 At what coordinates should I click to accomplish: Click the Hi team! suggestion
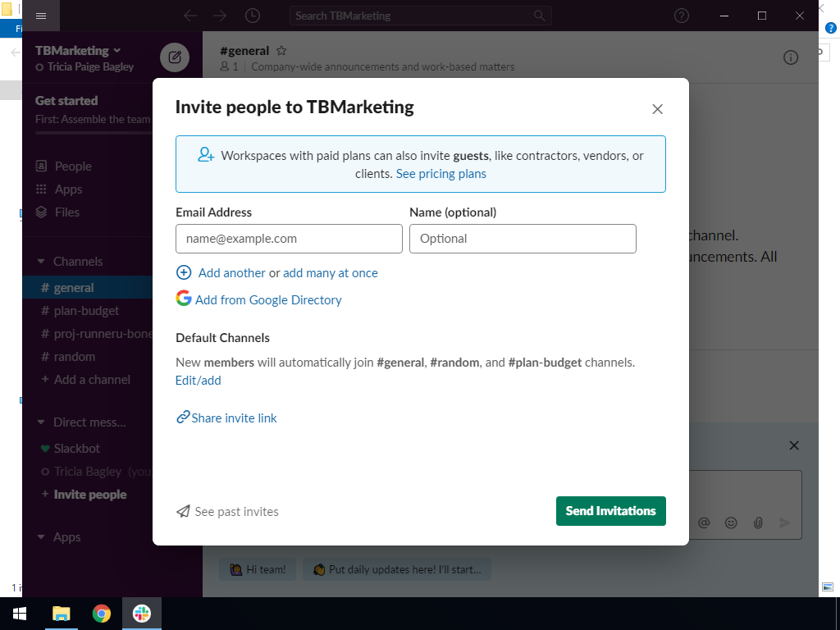click(258, 569)
